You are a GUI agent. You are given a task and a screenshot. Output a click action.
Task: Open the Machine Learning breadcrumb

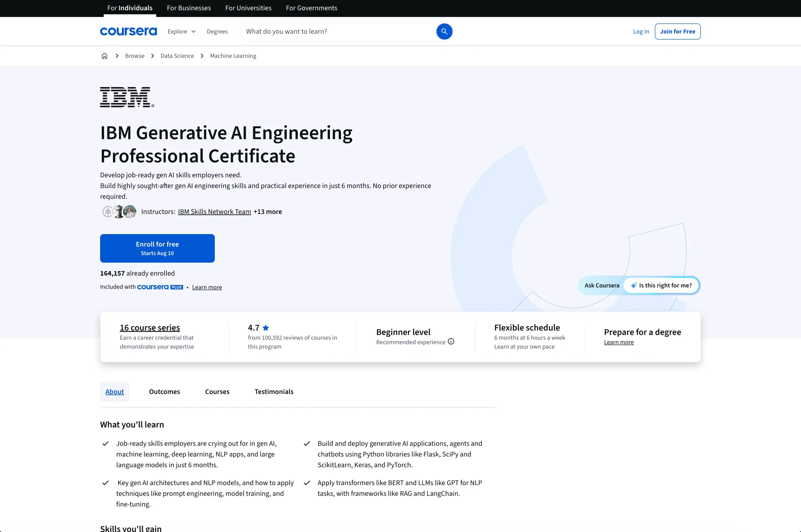233,56
